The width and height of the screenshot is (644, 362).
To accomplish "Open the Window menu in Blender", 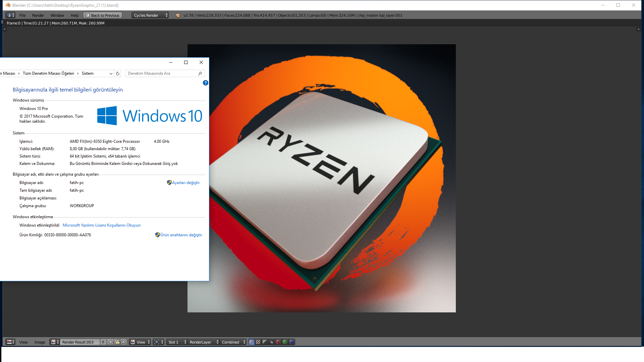I will (57, 15).
